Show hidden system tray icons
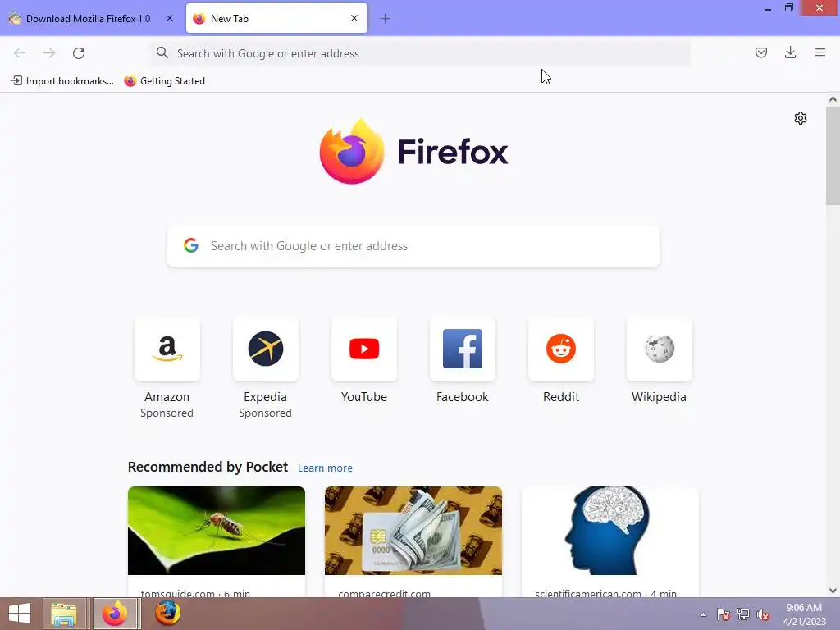The width and height of the screenshot is (840, 630). point(703,614)
